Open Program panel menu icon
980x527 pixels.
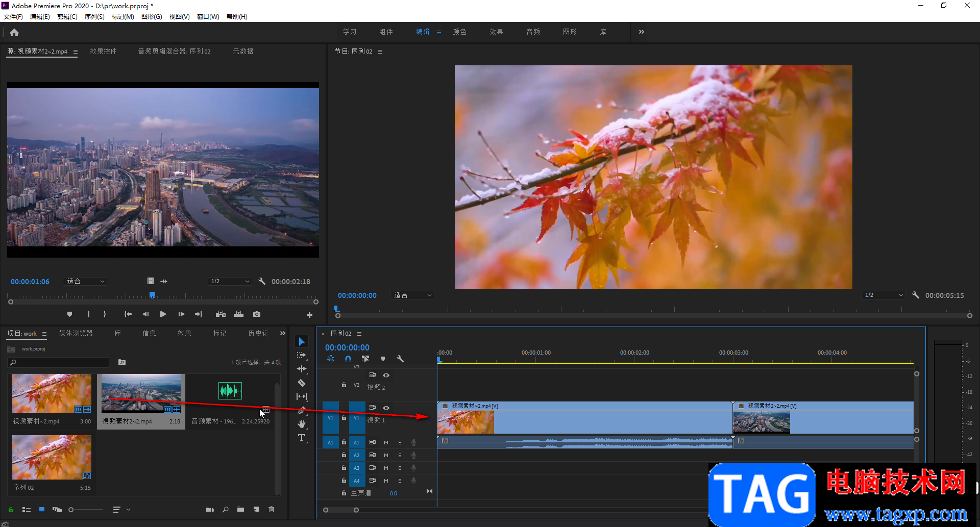click(380, 52)
